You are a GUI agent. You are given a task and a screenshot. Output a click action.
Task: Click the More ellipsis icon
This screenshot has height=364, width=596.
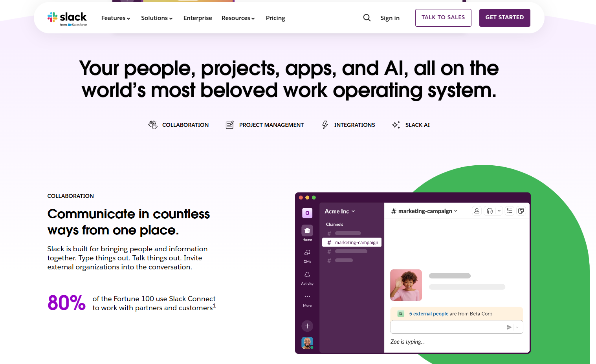(307, 296)
